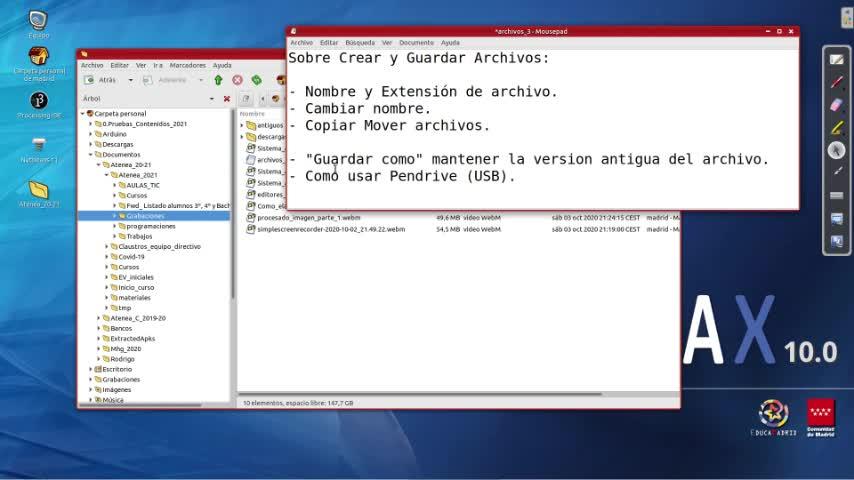854x480 pixels.
Task: Open the Atenea_20-21 desktop folder icon
Action: [39, 195]
